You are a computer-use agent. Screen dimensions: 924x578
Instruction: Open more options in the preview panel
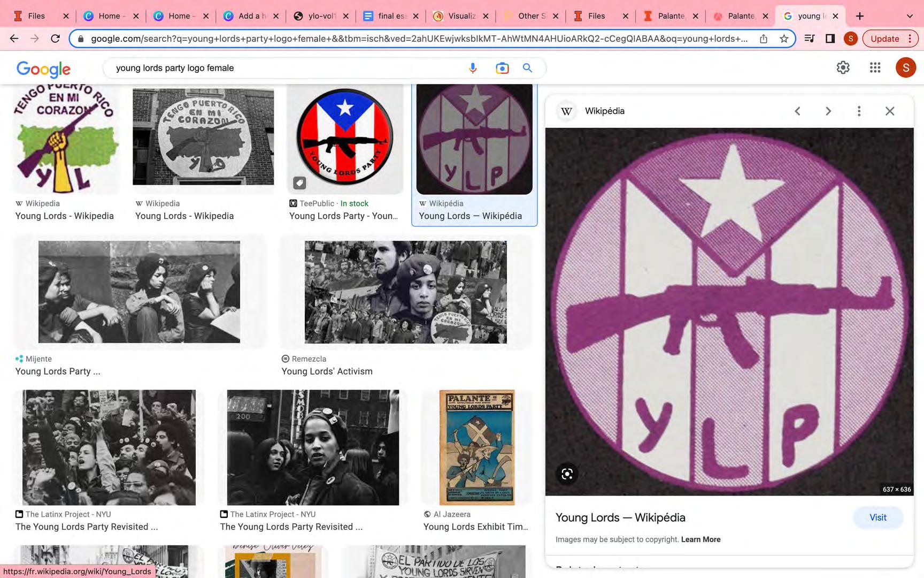tap(859, 111)
